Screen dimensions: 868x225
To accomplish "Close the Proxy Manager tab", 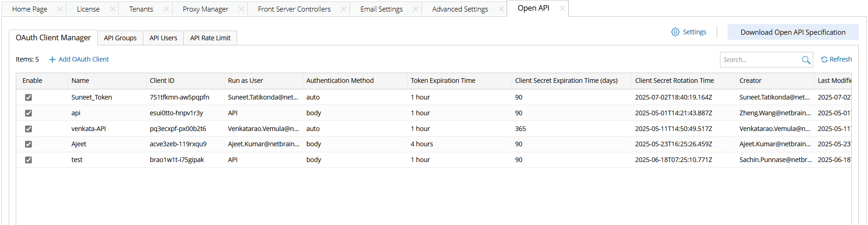I will (x=241, y=9).
